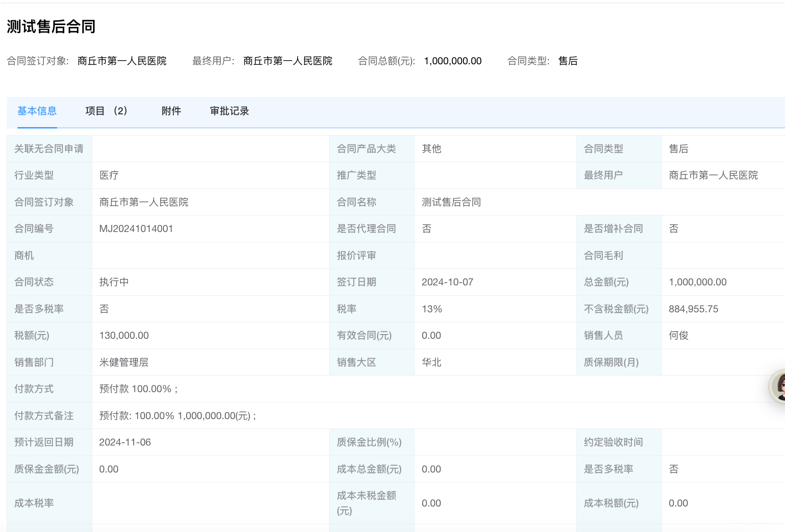Click the tax amount 130,000.00
Viewport: 785px width, 532px height.
coord(124,335)
